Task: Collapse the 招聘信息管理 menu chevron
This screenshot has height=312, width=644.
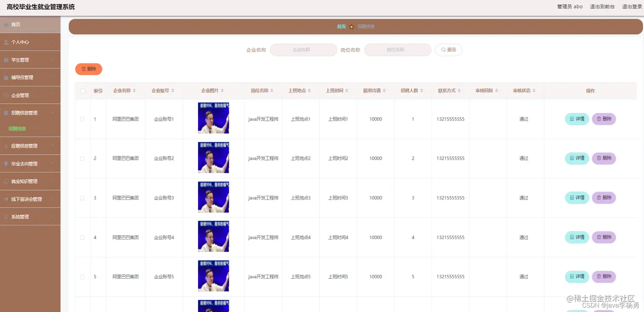Action: tap(52, 113)
